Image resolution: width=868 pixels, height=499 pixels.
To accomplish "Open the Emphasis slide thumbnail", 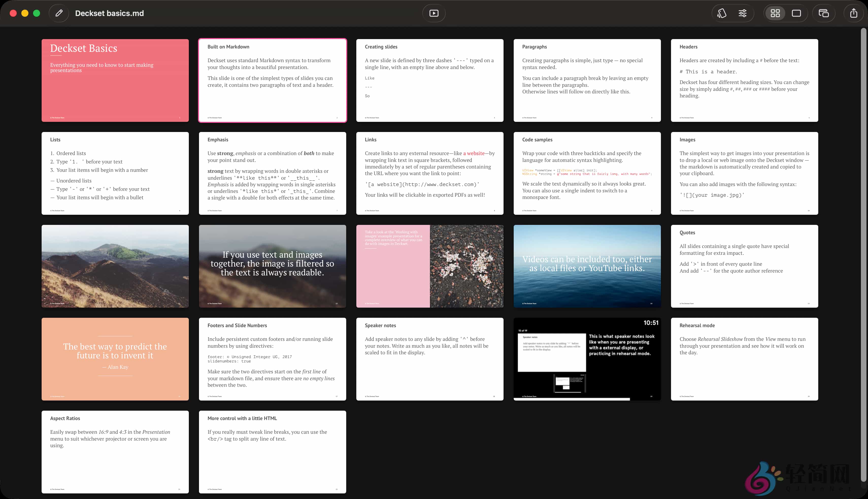I will pos(272,173).
